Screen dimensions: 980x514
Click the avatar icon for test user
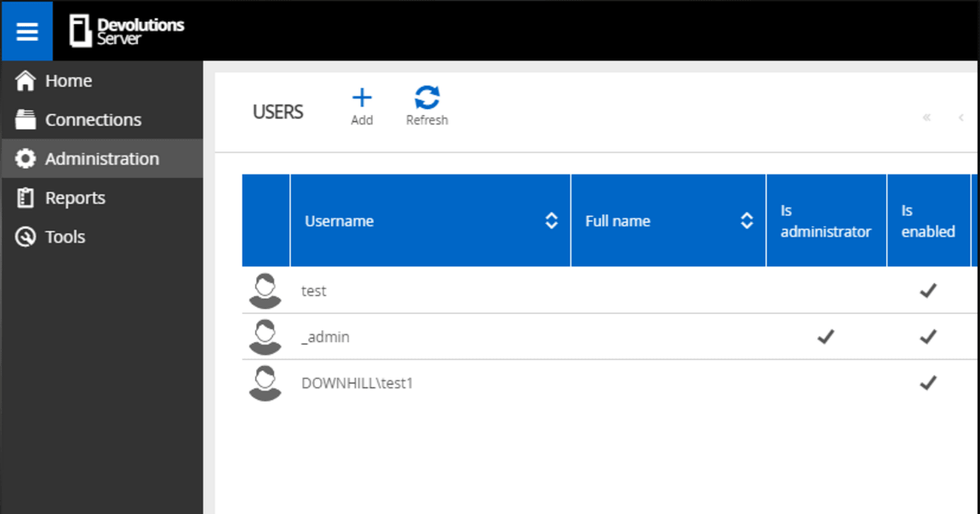tap(265, 291)
